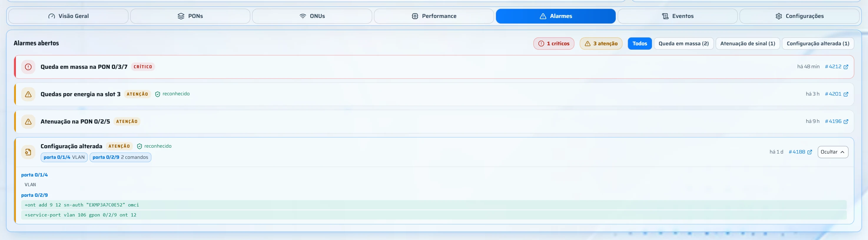
Task: Collapse details with the Ocultar button
Action: tap(833, 152)
